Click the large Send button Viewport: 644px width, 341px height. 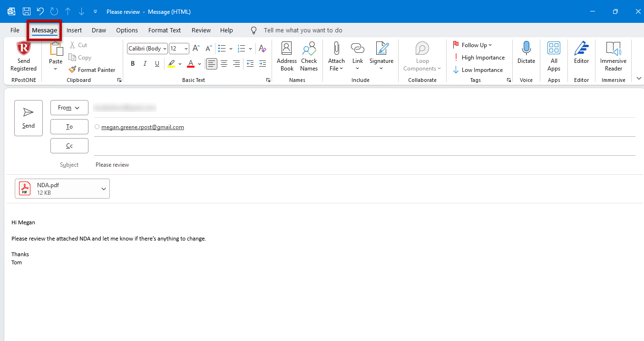point(29,118)
